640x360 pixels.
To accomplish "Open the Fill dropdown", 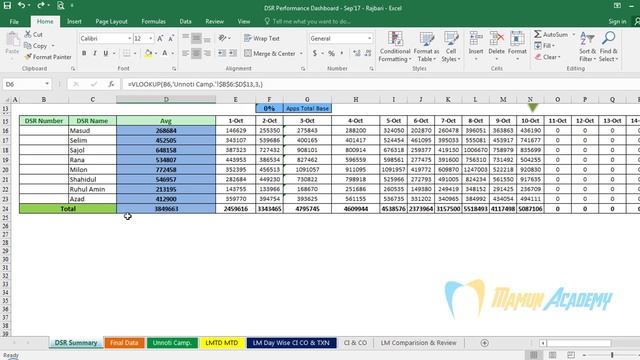I will 544,46.
